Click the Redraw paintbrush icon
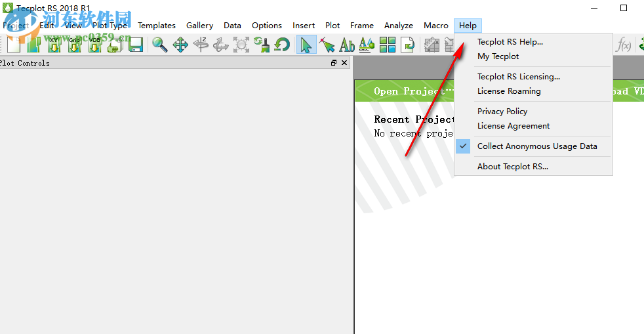Image resolution: width=644 pixels, height=334 pixels. click(x=261, y=45)
